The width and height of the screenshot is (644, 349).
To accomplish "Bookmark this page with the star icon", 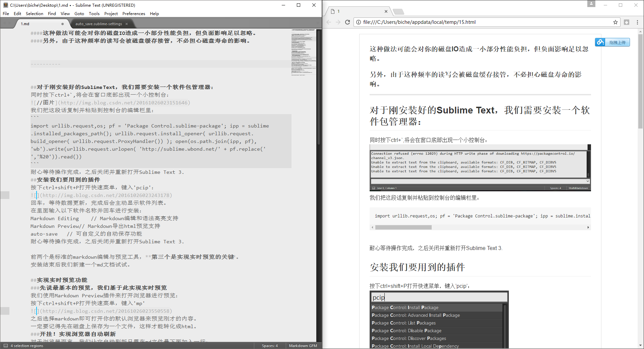I will point(615,22).
